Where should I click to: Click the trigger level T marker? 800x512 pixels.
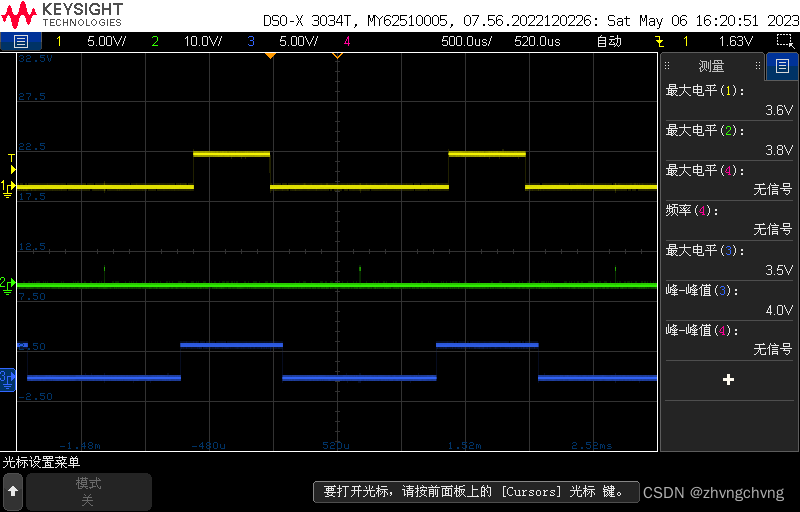click(12, 164)
